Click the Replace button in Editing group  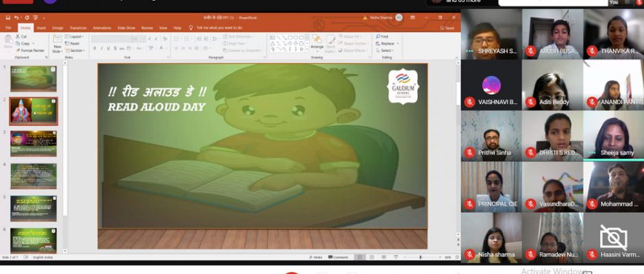click(x=386, y=43)
